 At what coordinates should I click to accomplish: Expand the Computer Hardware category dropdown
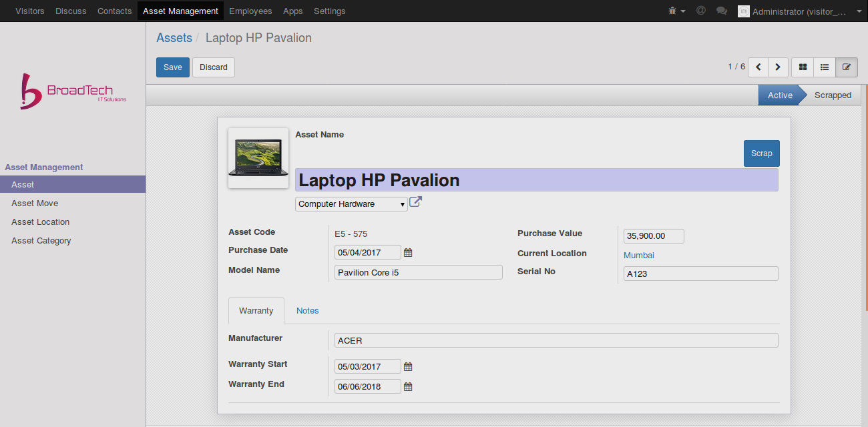(351, 204)
